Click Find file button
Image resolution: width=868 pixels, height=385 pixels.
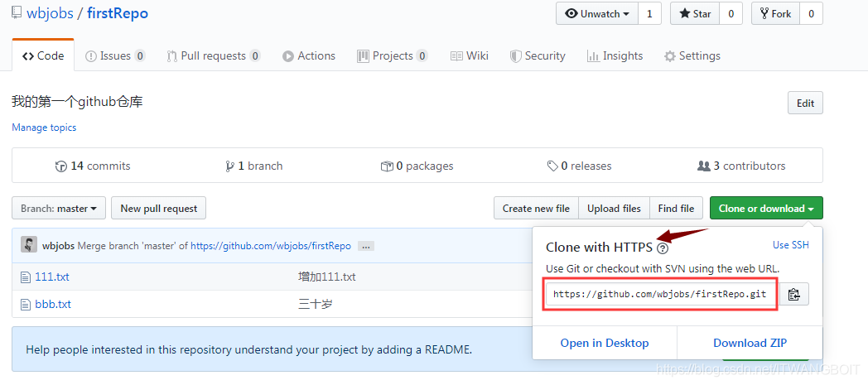click(676, 209)
